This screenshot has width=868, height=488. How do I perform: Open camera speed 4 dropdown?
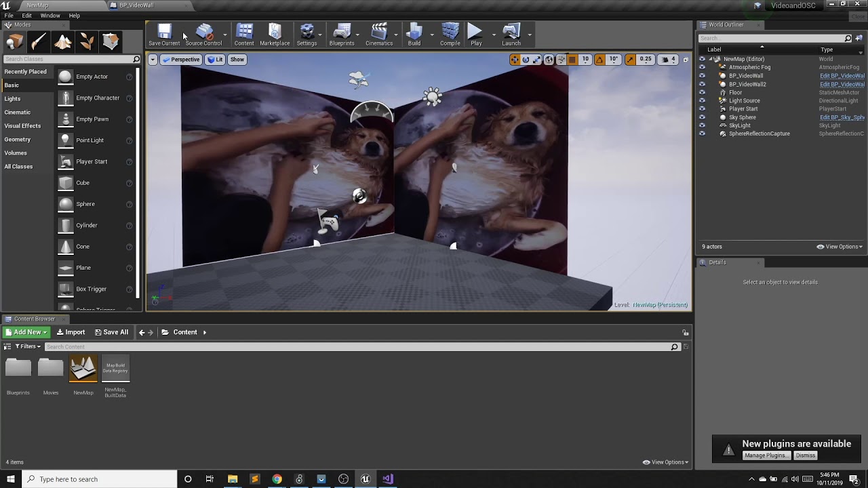click(x=668, y=60)
